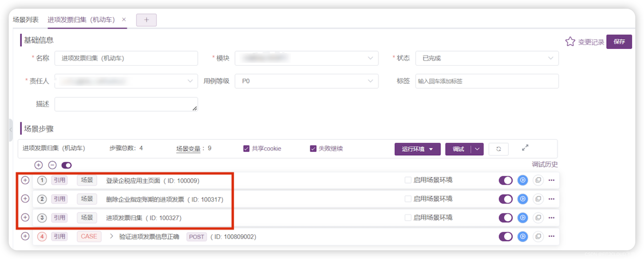Open the 责任人 dropdown
644x259 pixels.
(126, 81)
